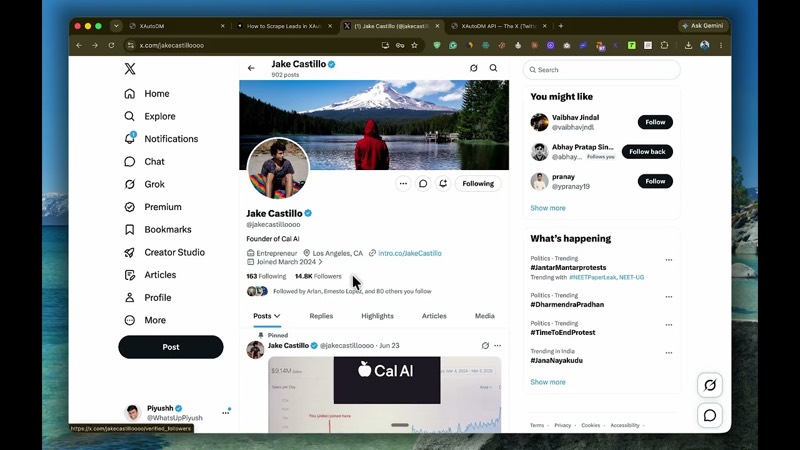Image resolution: width=800 pixels, height=450 pixels.
Task: Expand Joined March 2024 chevron
Action: 320,262
